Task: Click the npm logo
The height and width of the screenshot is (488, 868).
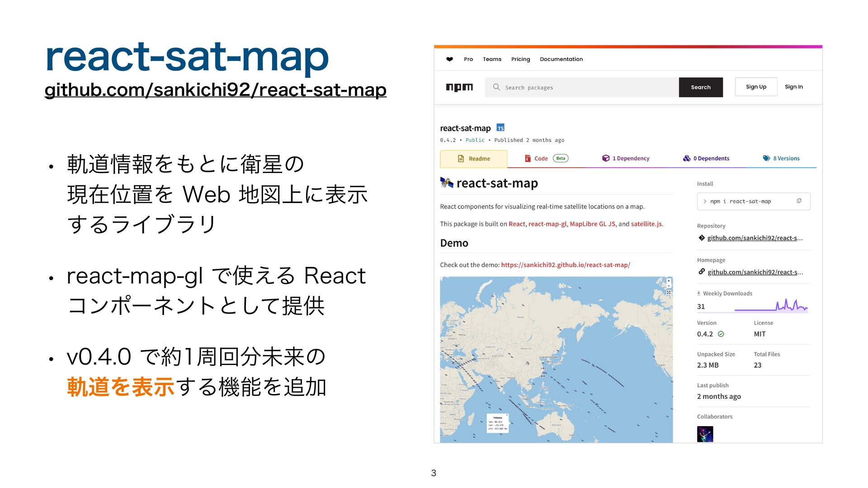Action: 459,87
